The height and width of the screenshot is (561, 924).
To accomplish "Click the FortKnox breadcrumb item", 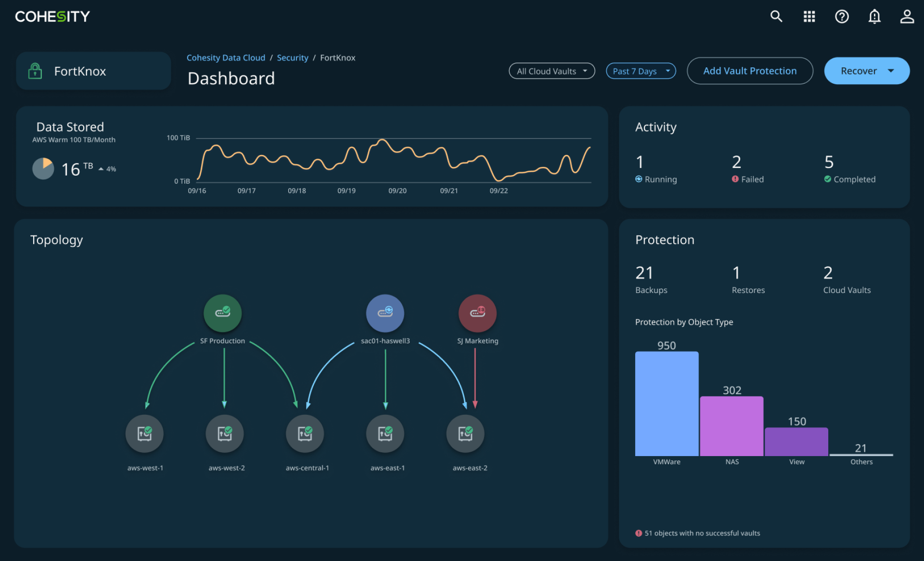I will coord(338,58).
